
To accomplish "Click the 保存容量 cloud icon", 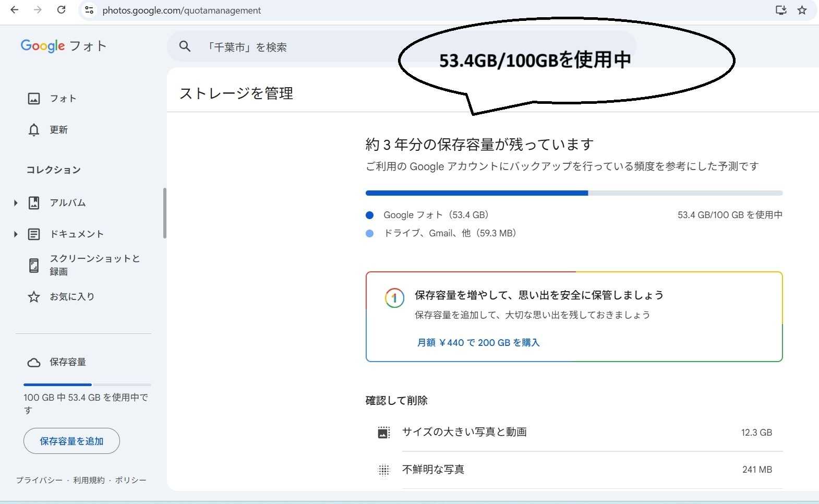I will [34, 363].
